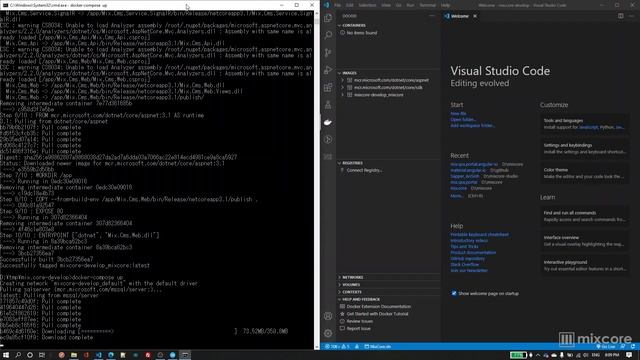The width and height of the screenshot is (640, 360).
Task: Open editor more actions ellipsis
Action: point(631,16)
